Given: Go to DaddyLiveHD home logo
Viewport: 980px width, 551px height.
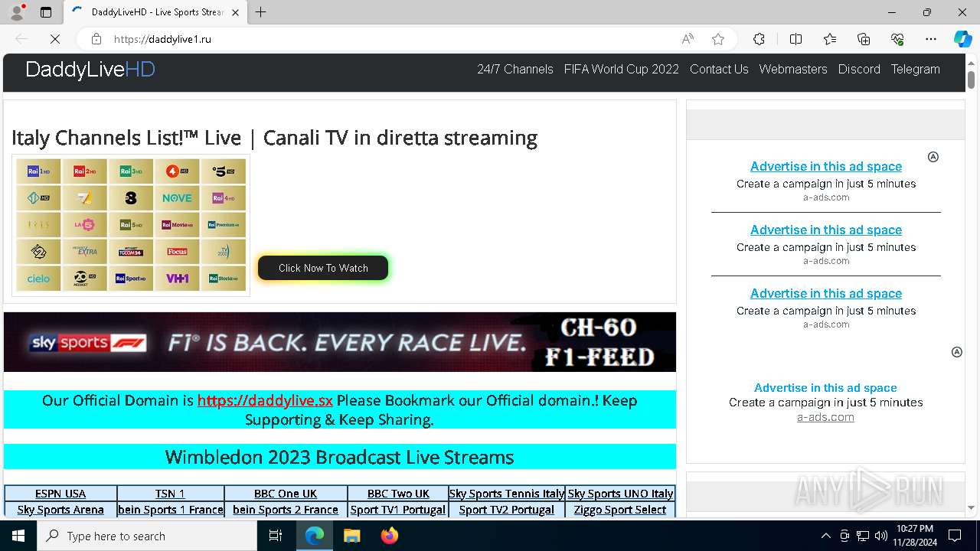Looking at the screenshot, I should tap(90, 70).
